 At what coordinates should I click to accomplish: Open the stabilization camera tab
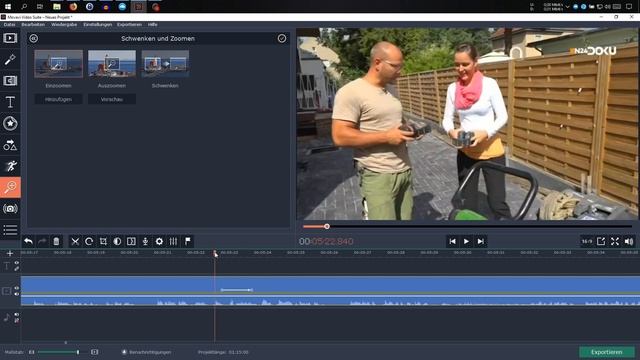tap(10, 209)
